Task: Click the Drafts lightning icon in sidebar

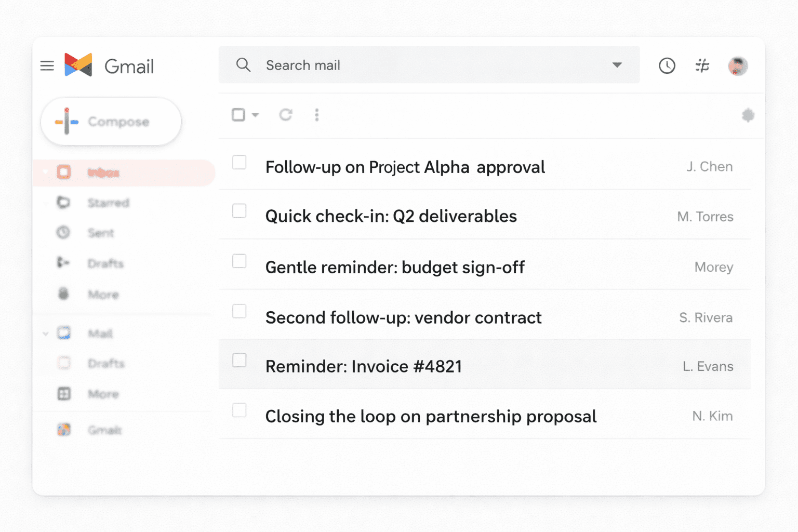Action: click(63, 263)
